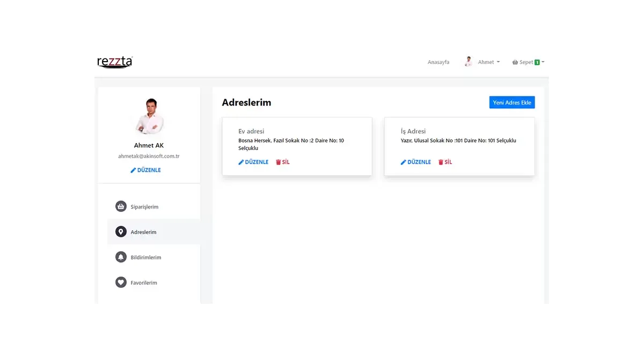Click the Favorilerim heart icon
Image resolution: width=644 pixels, height=350 pixels.
(x=121, y=282)
